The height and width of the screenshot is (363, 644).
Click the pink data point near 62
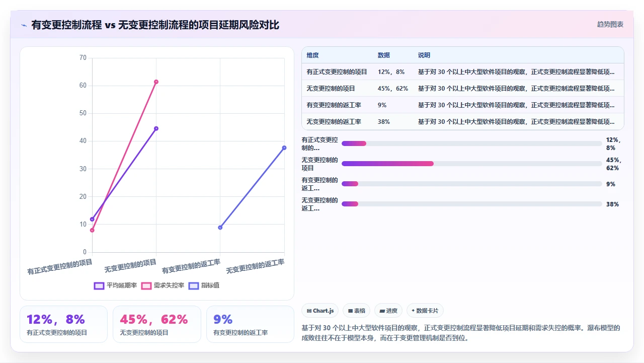(x=156, y=82)
